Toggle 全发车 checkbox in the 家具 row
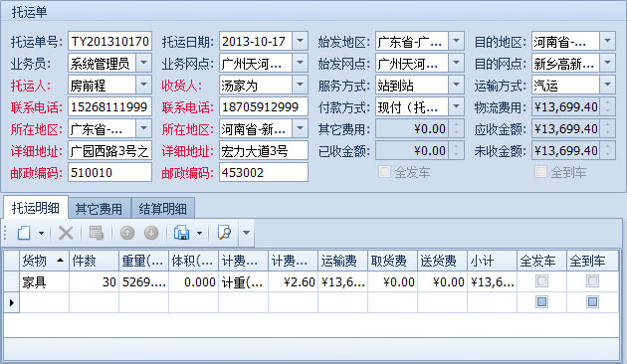The width and height of the screenshot is (627, 364). click(541, 281)
